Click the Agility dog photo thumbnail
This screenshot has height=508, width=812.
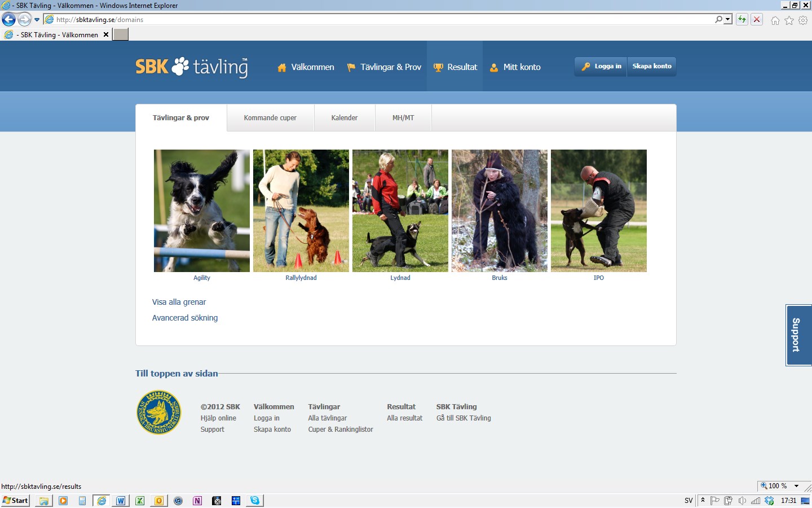pos(202,211)
